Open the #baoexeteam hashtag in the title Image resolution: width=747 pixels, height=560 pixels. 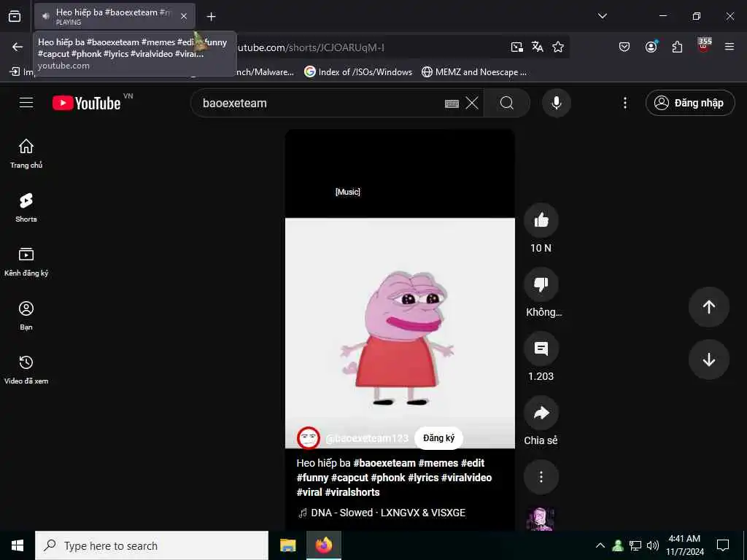point(384,463)
